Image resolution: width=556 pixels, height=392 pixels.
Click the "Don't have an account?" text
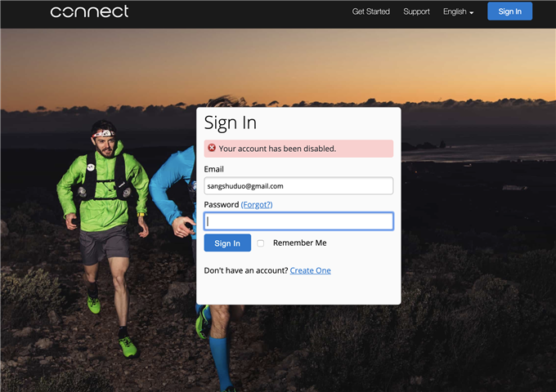coord(245,270)
